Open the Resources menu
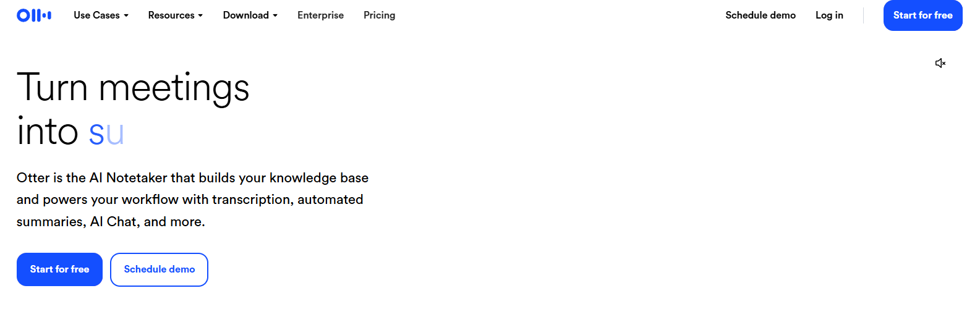The width and height of the screenshot is (980, 309). tap(171, 15)
